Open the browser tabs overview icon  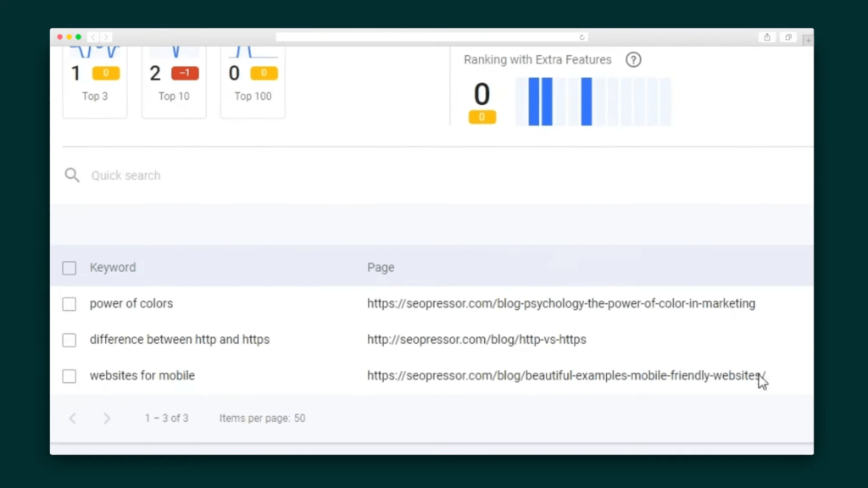[788, 37]
